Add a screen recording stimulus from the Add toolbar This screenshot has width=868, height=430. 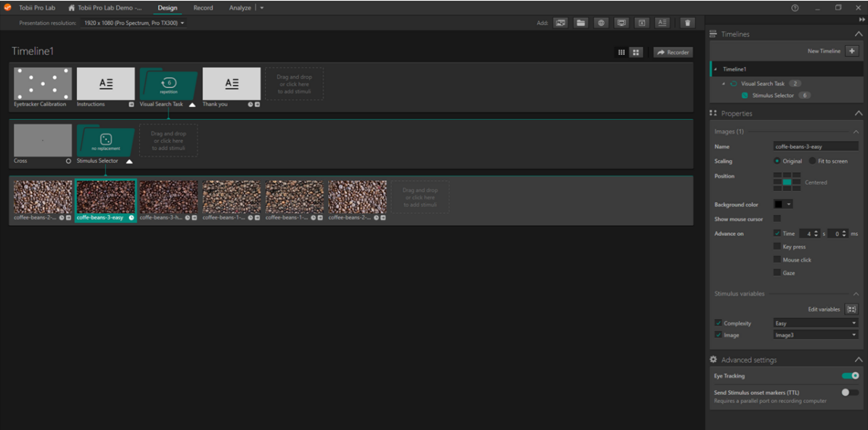621,23
